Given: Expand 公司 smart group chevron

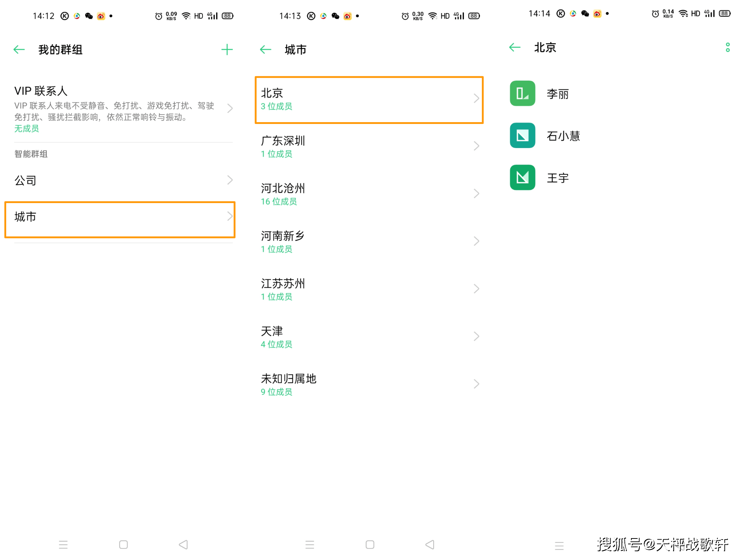Looking at the screenshot, I should coord(230,180).
